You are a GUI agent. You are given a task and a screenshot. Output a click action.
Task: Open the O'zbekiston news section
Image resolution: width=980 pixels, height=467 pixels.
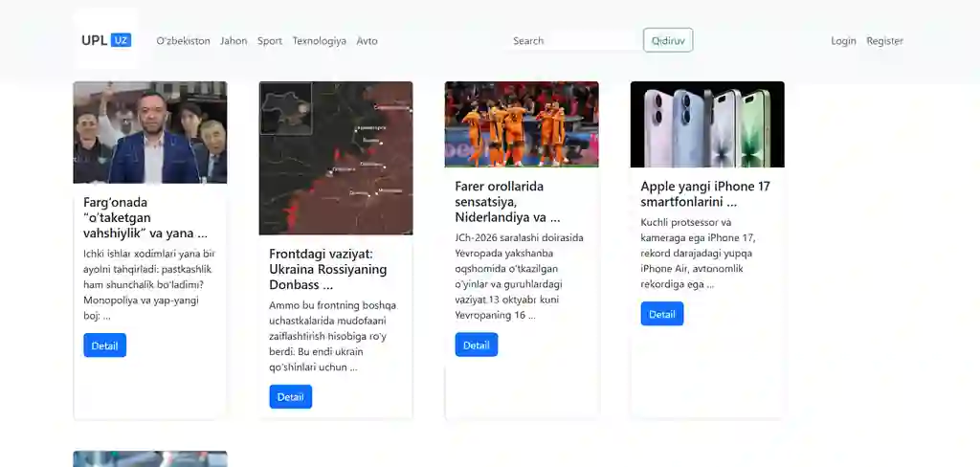pos(183,41)
